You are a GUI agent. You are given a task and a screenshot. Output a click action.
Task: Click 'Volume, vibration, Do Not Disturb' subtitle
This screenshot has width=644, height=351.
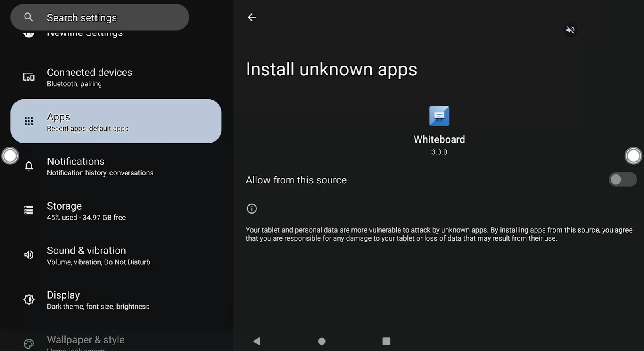pos(99,262)
